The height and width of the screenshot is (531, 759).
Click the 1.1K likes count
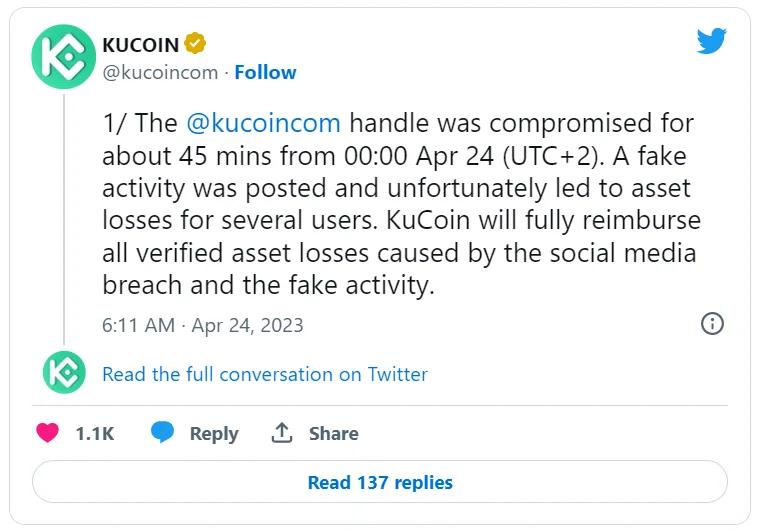tap(95, 433)
